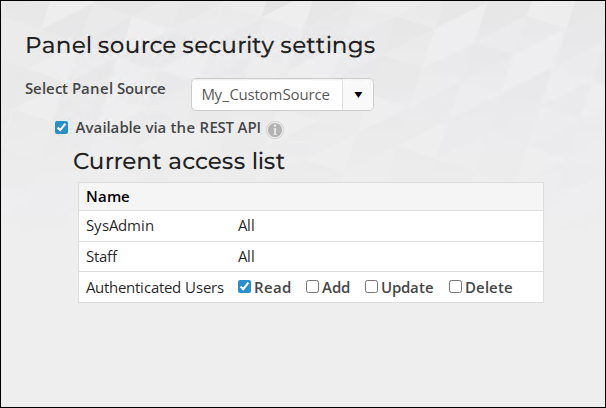The width and height of the screenshot is (606, 408).
Task: Click the Name column header
Action: [108, 197]
